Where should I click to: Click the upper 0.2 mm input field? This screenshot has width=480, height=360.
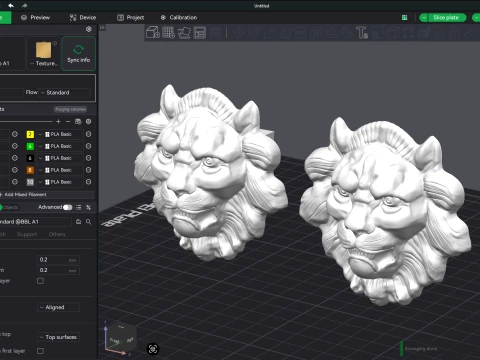pyautogui.click(x=58, y=260)
